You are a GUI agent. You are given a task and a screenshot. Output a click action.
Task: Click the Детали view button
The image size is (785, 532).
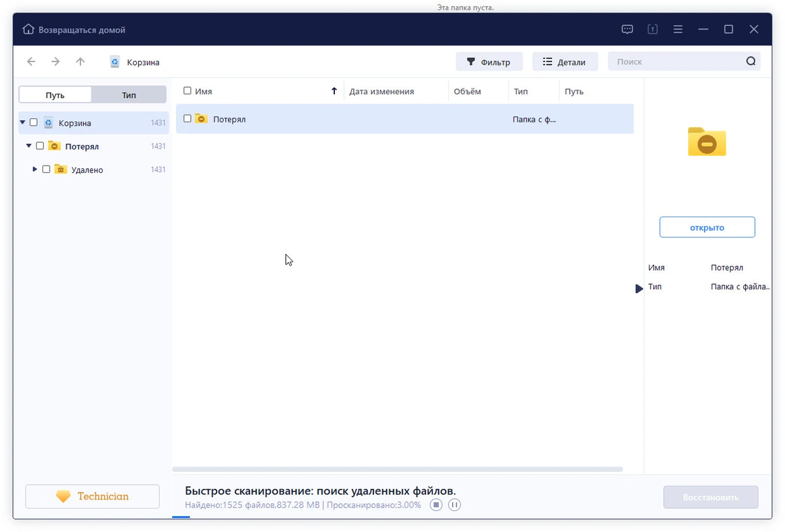click(565, 62)
